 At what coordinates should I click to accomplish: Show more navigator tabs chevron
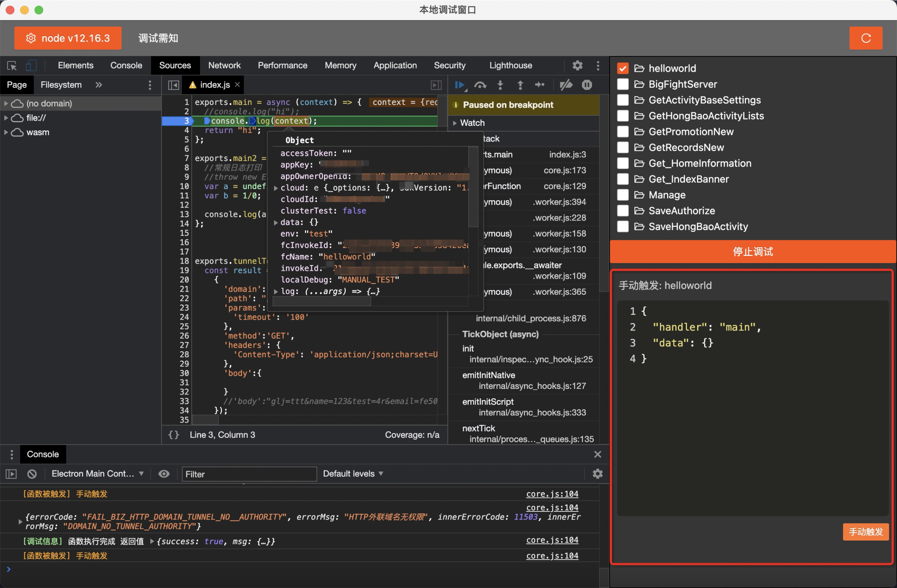(99, 85)
